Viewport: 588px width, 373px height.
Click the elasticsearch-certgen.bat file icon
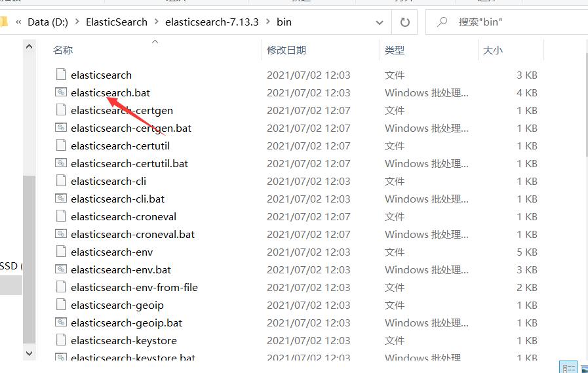click(61, 127)
